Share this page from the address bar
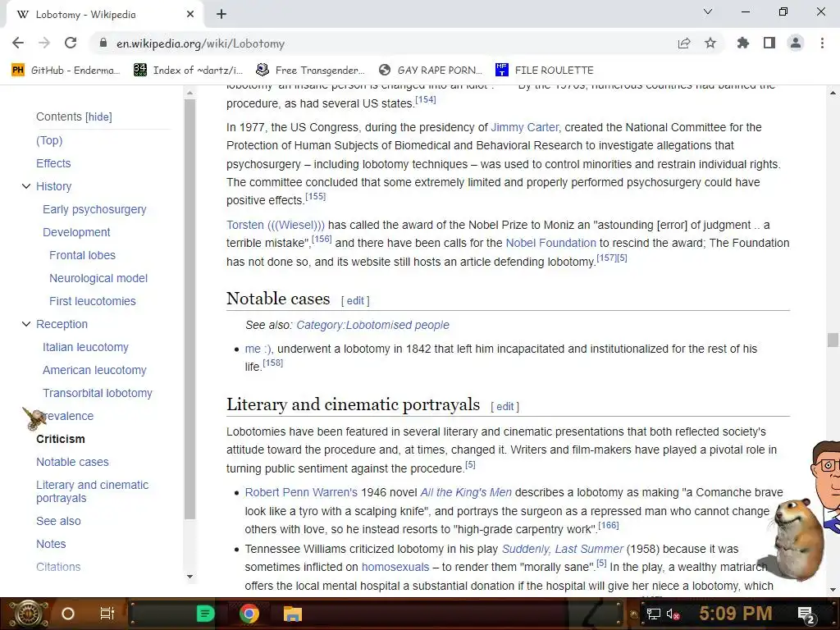Viewport: 840px width, 630px height. click(x=684, y=43)
